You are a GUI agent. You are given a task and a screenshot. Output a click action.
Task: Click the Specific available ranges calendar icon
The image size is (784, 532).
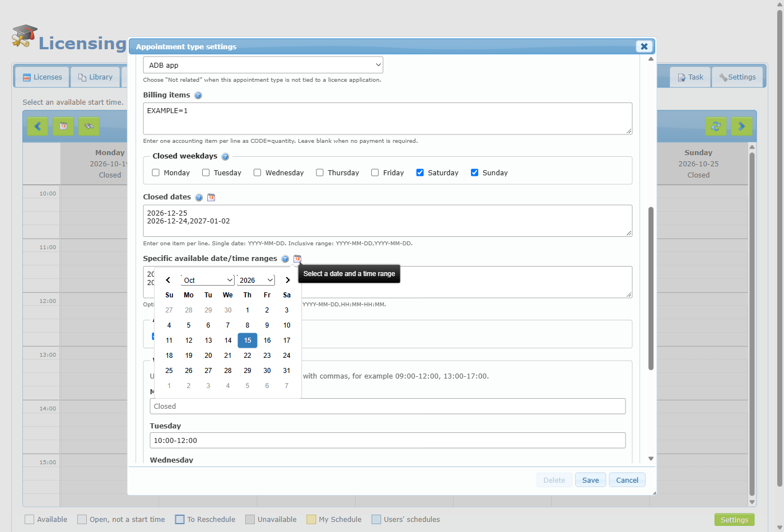pos(297,259)
